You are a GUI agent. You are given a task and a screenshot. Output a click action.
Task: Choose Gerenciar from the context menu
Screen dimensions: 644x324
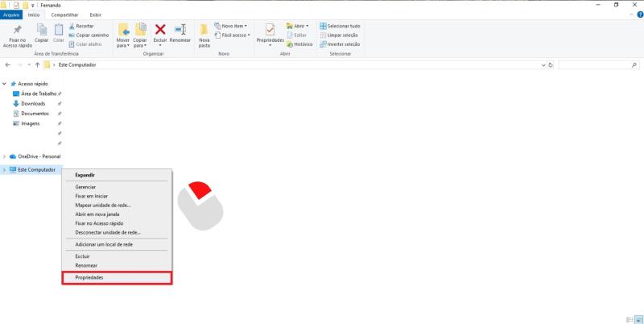tap(85, 187)
